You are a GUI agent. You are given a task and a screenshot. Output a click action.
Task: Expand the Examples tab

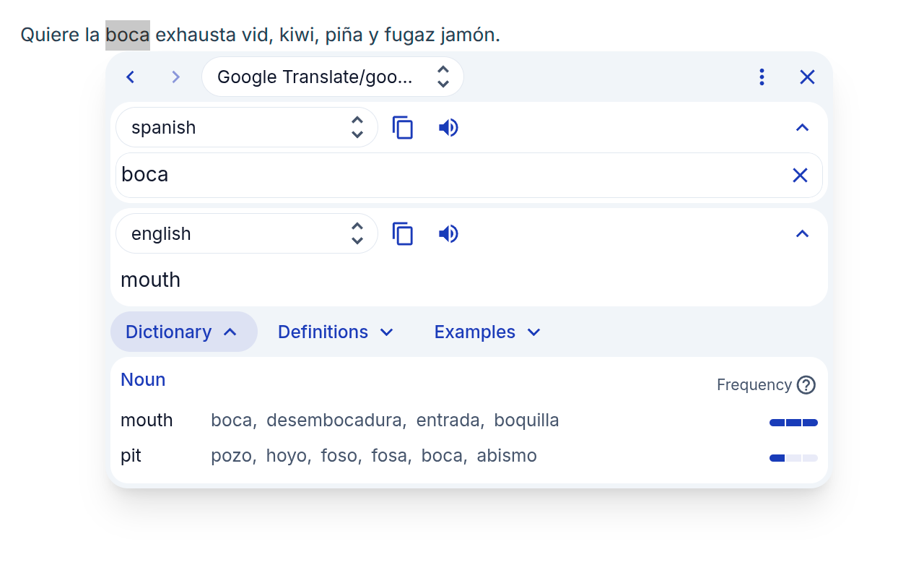pyautogui.click(x=487, y=332)
